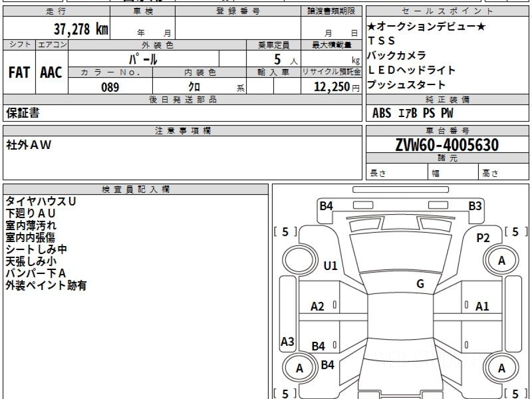Click the color number 089 field
Image resolution: width=532 pixels, height=399 pixels.
[110, 87]
